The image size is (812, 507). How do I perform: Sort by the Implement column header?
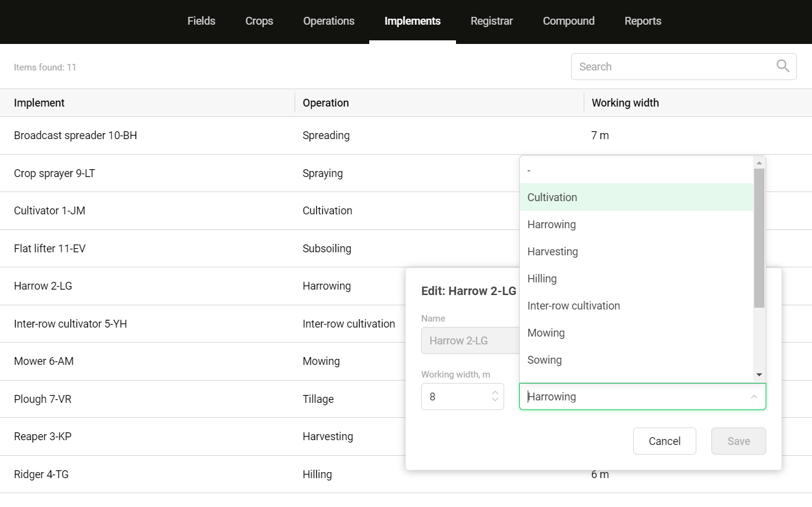point(39,103)
